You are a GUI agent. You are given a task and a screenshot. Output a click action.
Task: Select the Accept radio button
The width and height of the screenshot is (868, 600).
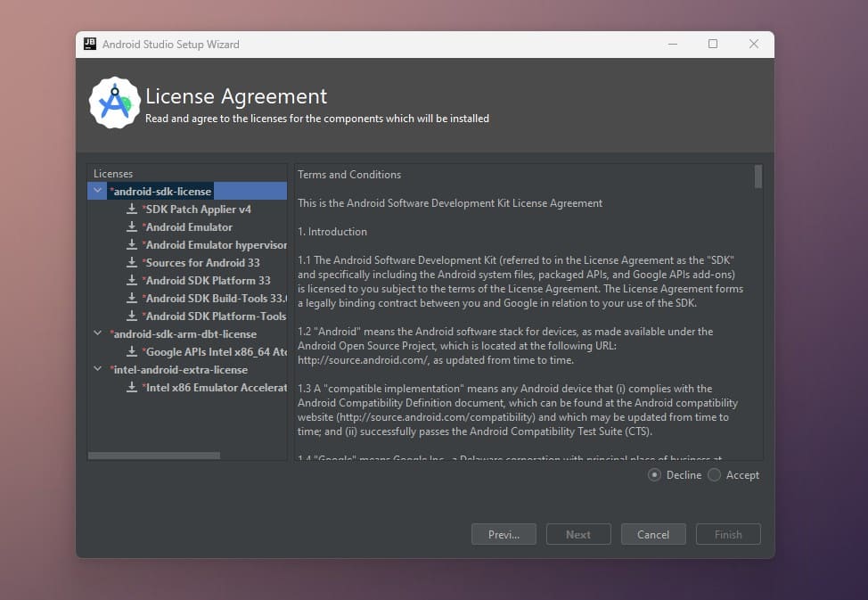click(714, 475)
